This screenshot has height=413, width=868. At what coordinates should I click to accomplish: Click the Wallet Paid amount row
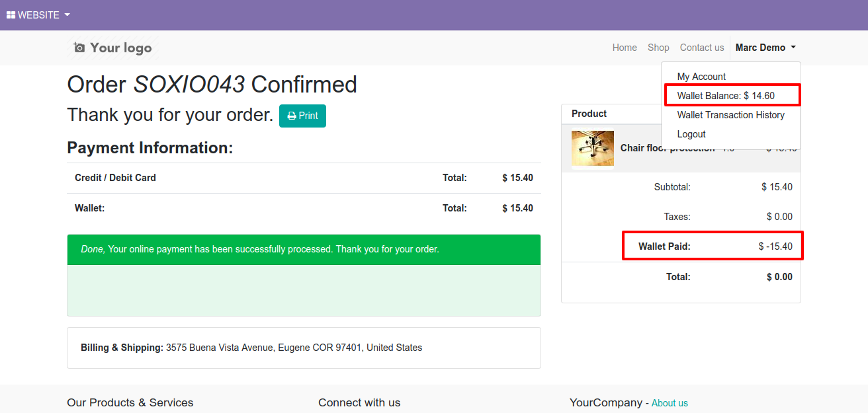tap(713, 246)
